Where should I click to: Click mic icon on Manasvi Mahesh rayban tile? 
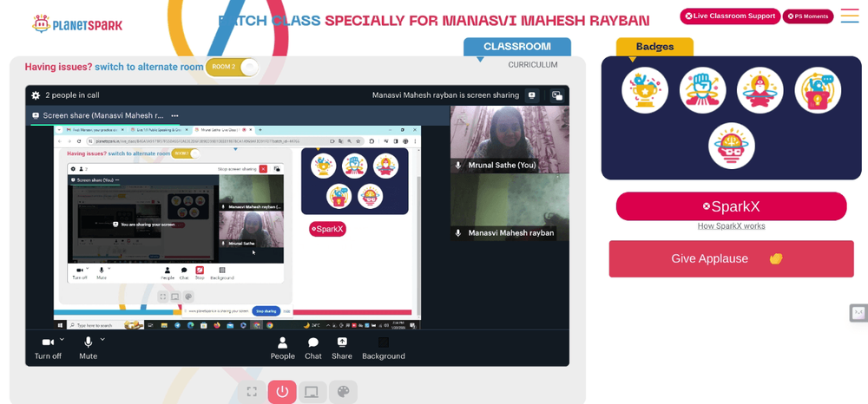(x=457, y=233)
